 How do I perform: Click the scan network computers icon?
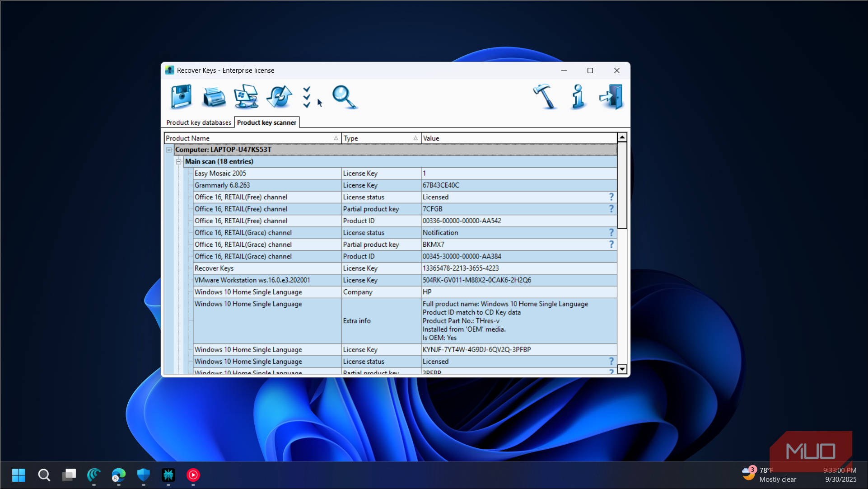[x=246, y=97]
